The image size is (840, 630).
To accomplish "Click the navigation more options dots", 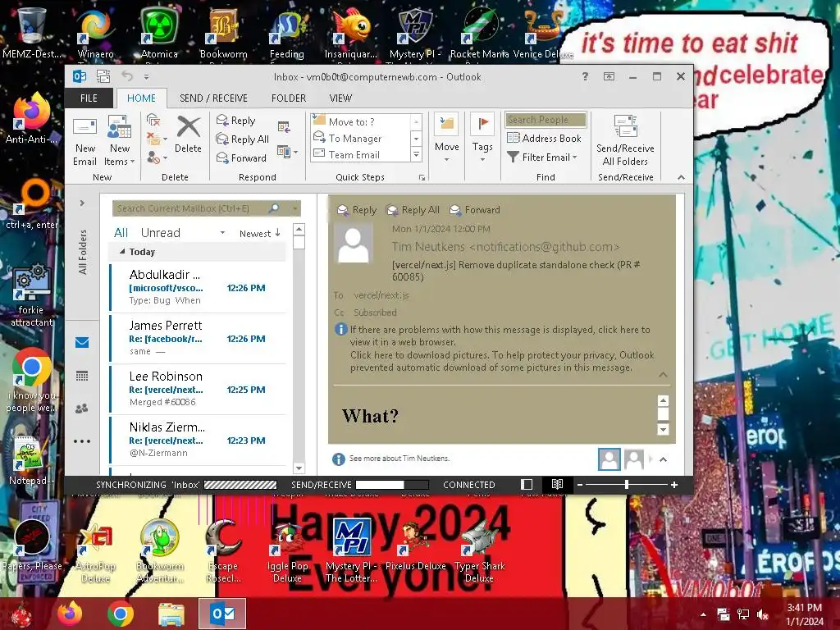I will (x=82, y=441).
